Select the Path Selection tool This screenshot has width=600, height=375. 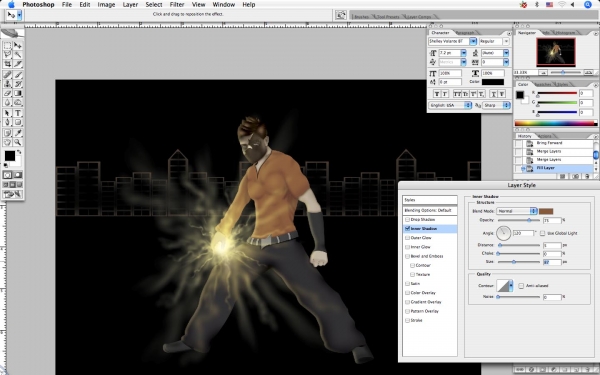point(7,113)
